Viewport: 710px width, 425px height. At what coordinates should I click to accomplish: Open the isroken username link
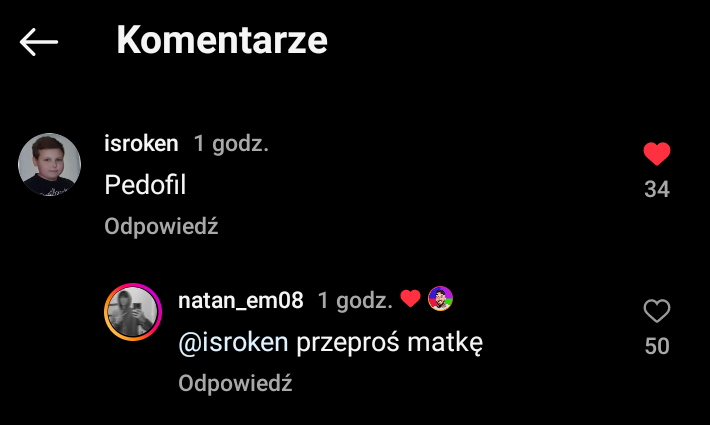pos(141,144)
